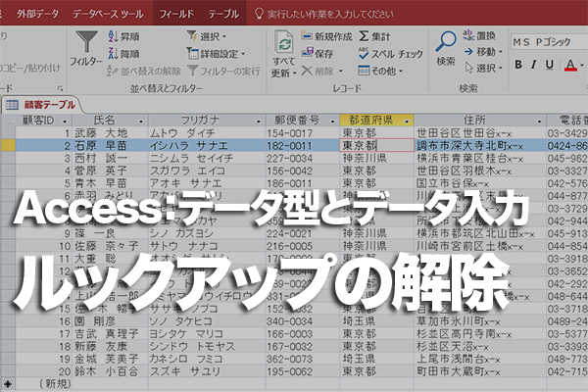This screenshot has width=588, height=392.
Task: Open その他 more records dropdown
Action: pos(380,71)
